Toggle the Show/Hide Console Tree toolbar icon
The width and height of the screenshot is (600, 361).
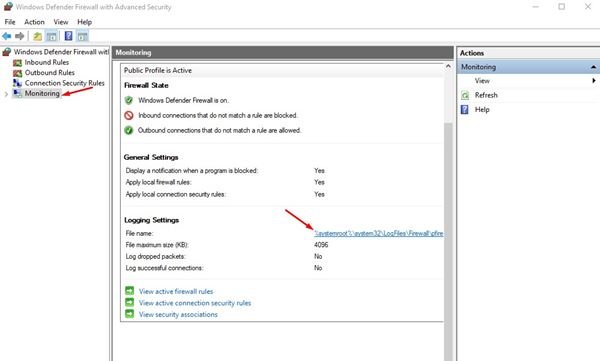51,36
